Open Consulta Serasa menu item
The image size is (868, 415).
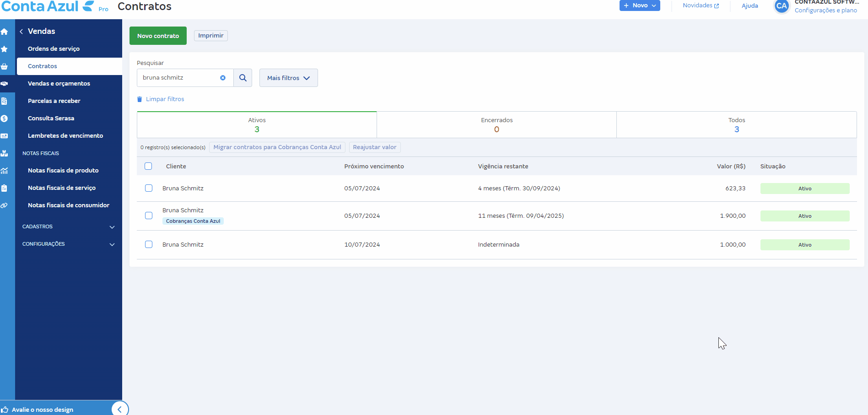pyautogui.click(x=51, y=119)
